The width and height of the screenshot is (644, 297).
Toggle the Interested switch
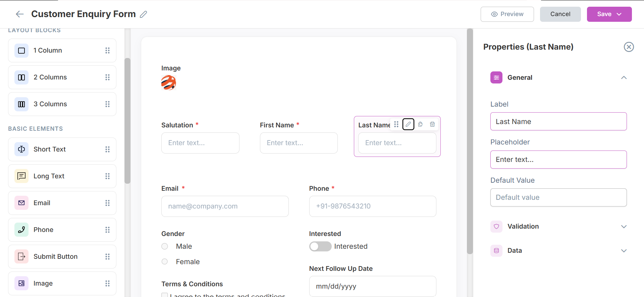pos(320,246)
